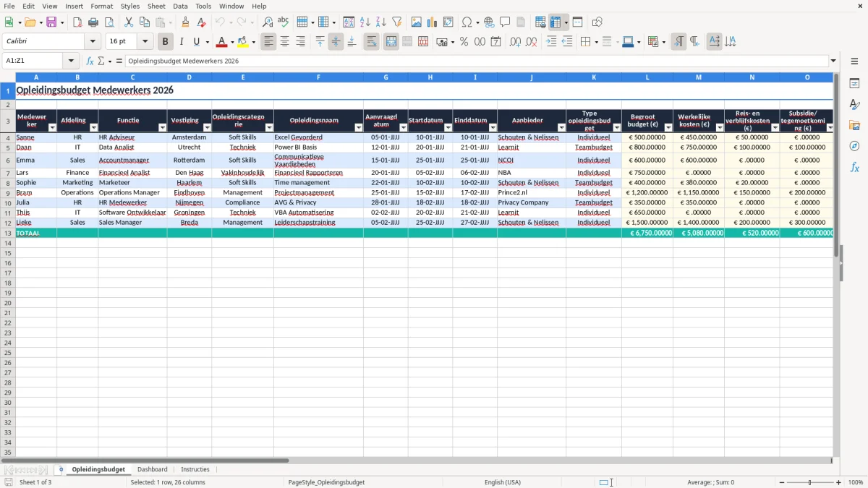Viewport: 868px width, 488px height.
Task: Click the Print icon
Action: pyautogui.click(x=93, y=22)
